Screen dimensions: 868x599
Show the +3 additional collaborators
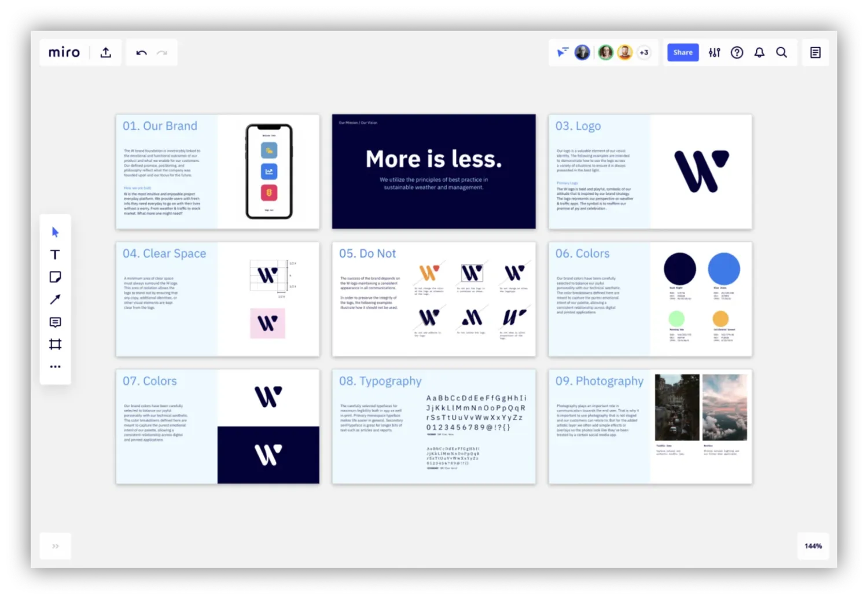click(644, 53)
